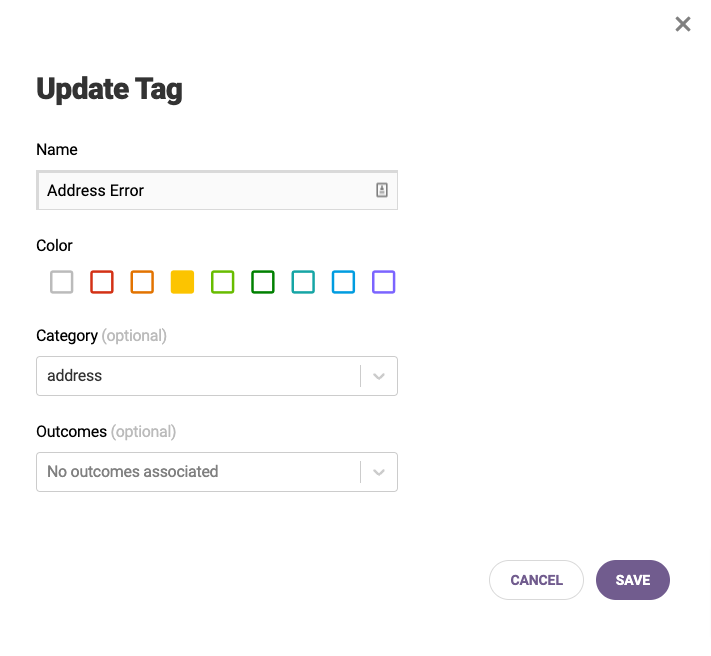This screenshot has height=656, width=711.
Task: Open the Outcomes dropdown chevron
Action: point(379,472)
